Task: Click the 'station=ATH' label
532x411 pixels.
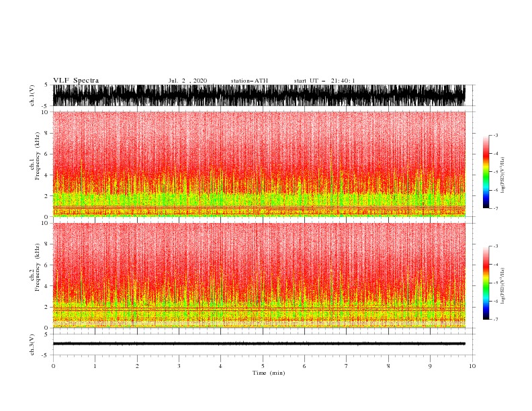Action: [x=249, y=81]
